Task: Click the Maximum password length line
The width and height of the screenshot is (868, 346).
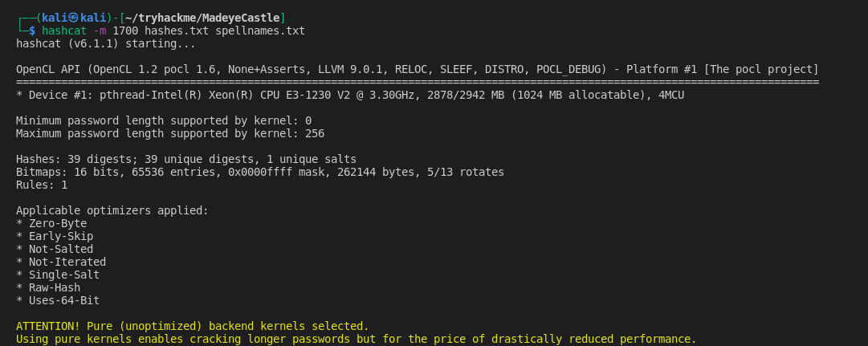Action: (x=170, y=133)
